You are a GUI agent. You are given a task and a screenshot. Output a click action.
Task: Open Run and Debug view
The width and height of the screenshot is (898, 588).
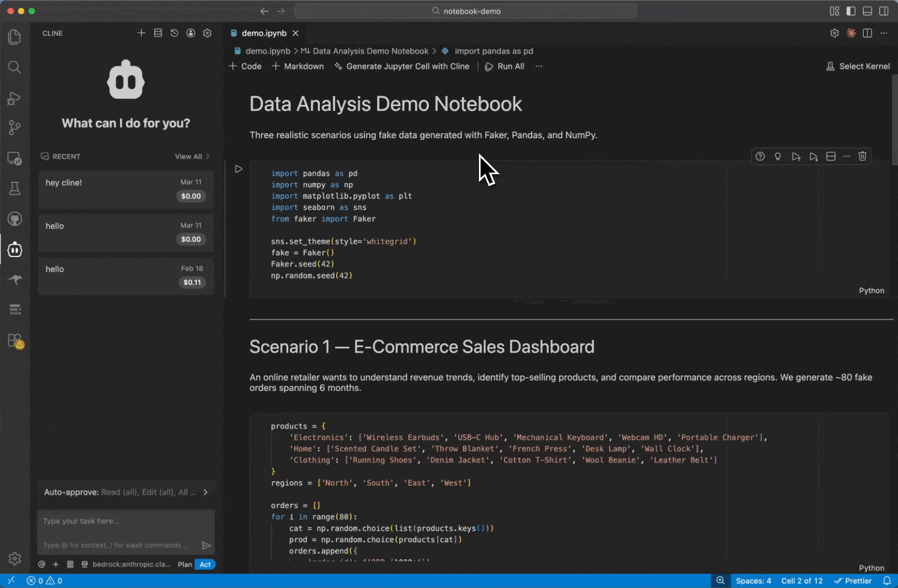click(15, 98)
